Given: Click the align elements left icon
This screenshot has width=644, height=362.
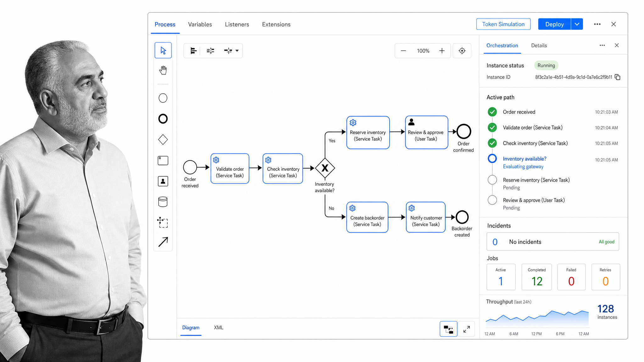Looking at the screenshot, I should 193,51.
